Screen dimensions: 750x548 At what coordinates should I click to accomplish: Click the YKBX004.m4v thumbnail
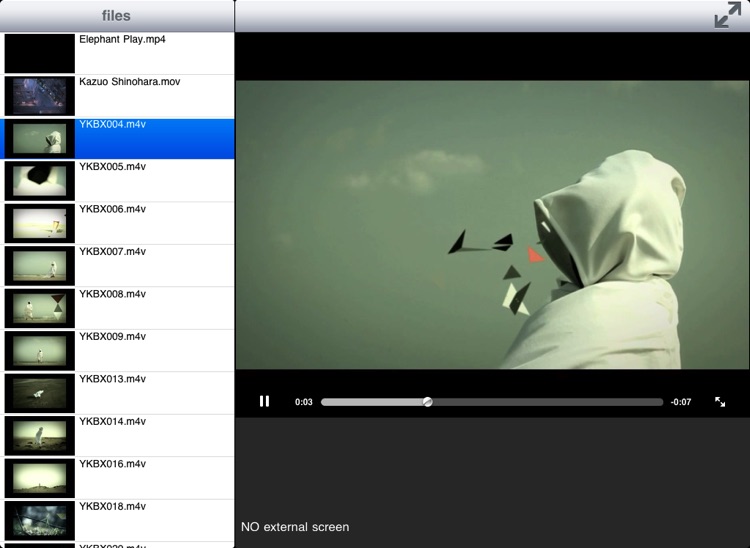[40, 138]
